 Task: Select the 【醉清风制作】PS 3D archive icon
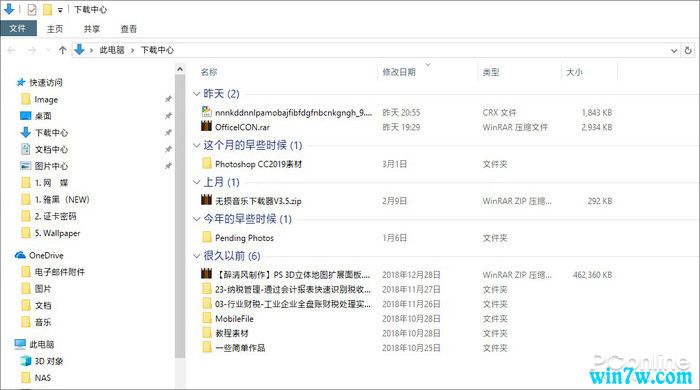pyautogui.click(x=206, y=274)
